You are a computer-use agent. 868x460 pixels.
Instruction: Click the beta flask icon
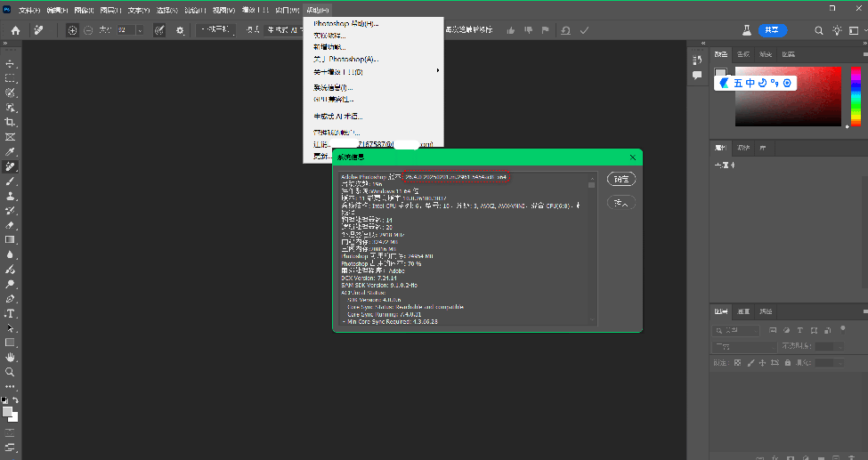747,31
